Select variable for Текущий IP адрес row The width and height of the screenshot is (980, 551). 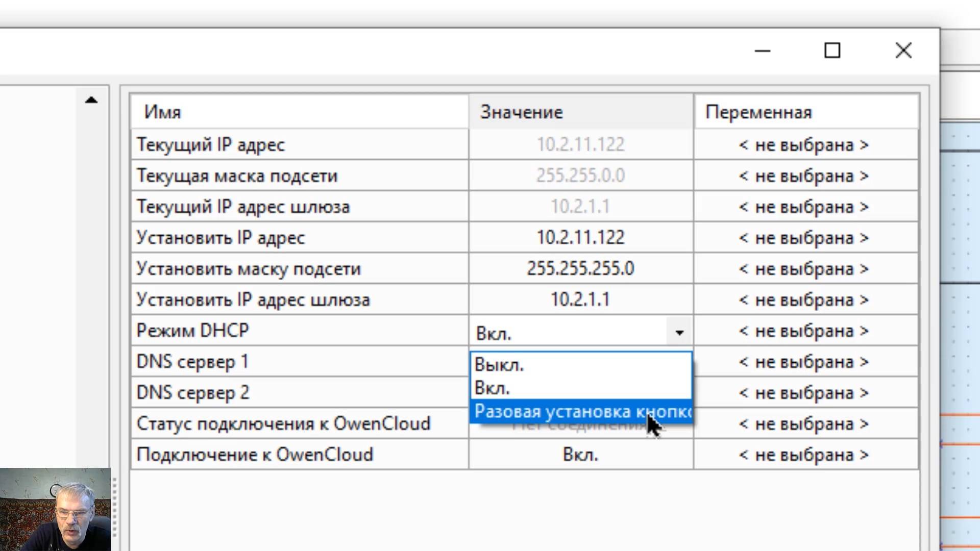click(804, 145)
